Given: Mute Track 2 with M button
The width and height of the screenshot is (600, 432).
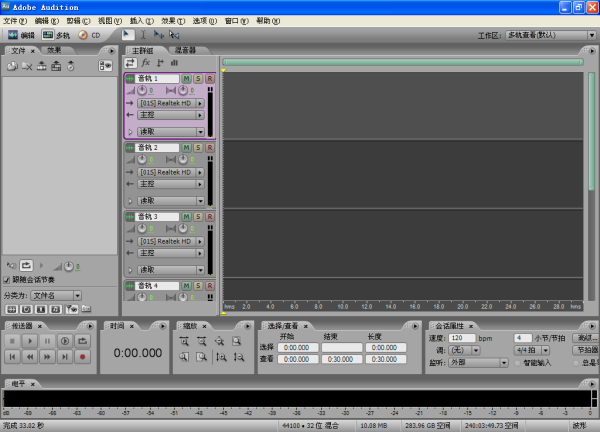Looking at the screenshot, I should [x=186, y=147].
